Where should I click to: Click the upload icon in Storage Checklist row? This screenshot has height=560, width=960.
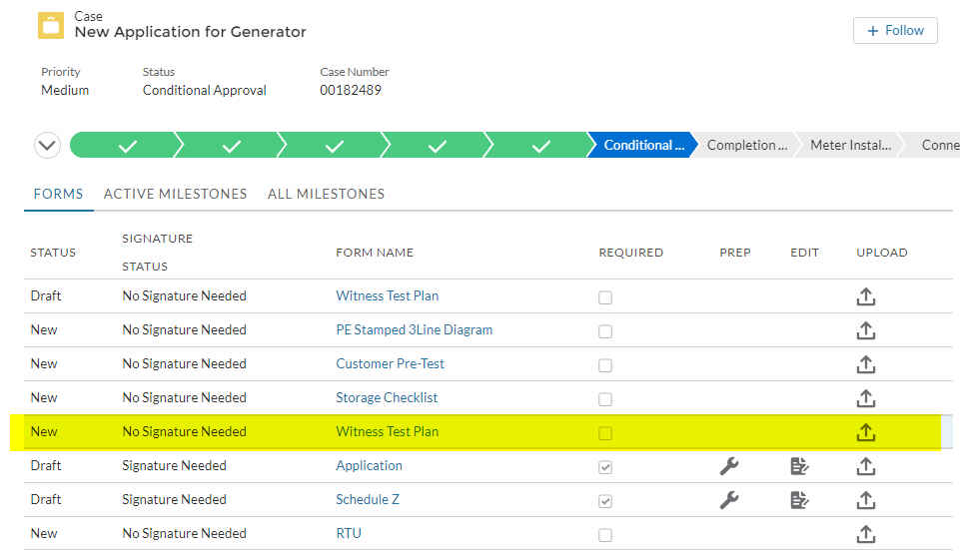tap(866, 398)
